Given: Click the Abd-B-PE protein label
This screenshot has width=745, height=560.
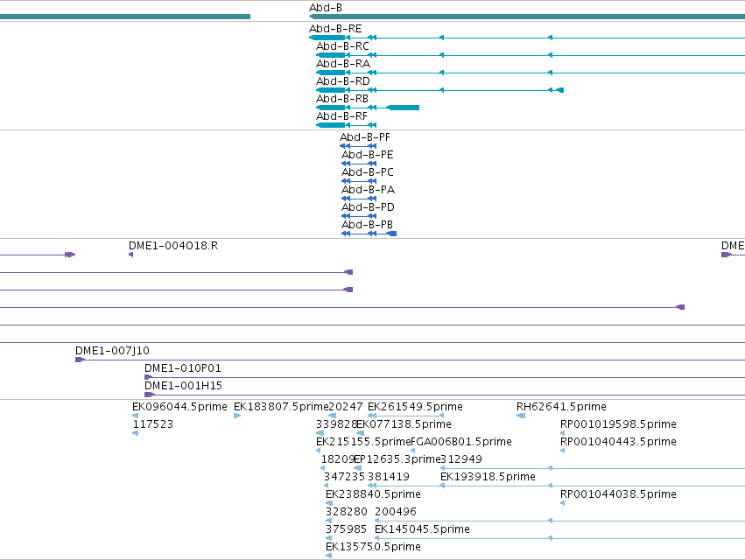Looking at the screenshot, I should click(368, 155).
